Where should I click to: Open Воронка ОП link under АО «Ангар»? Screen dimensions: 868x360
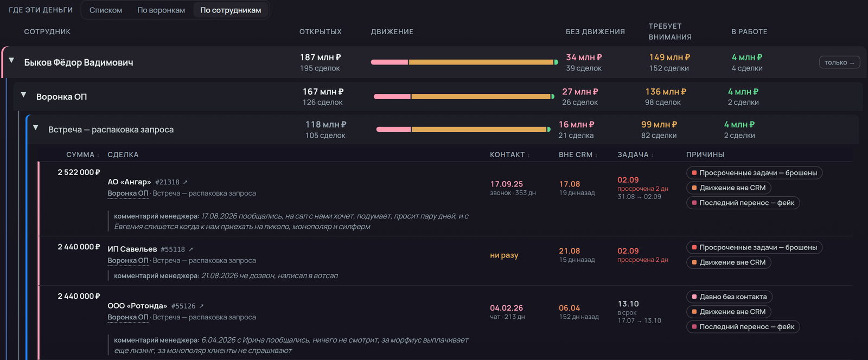point(128,194)
